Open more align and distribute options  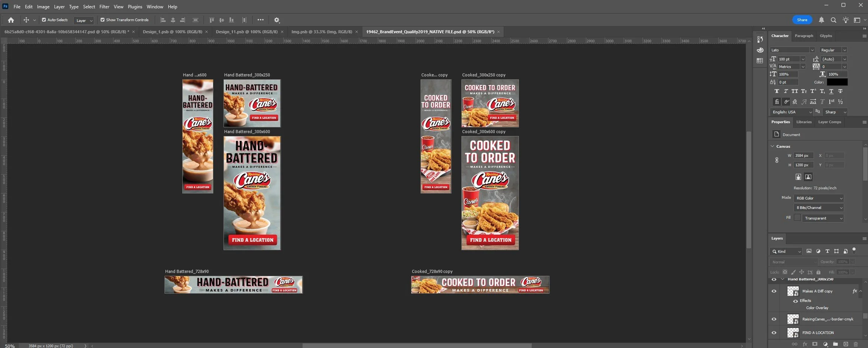[261, 20]
